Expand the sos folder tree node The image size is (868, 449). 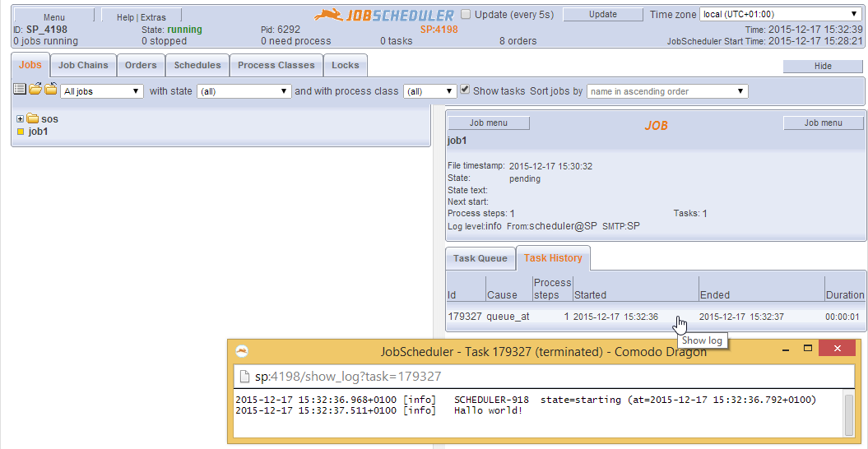(x=21, y=118)
